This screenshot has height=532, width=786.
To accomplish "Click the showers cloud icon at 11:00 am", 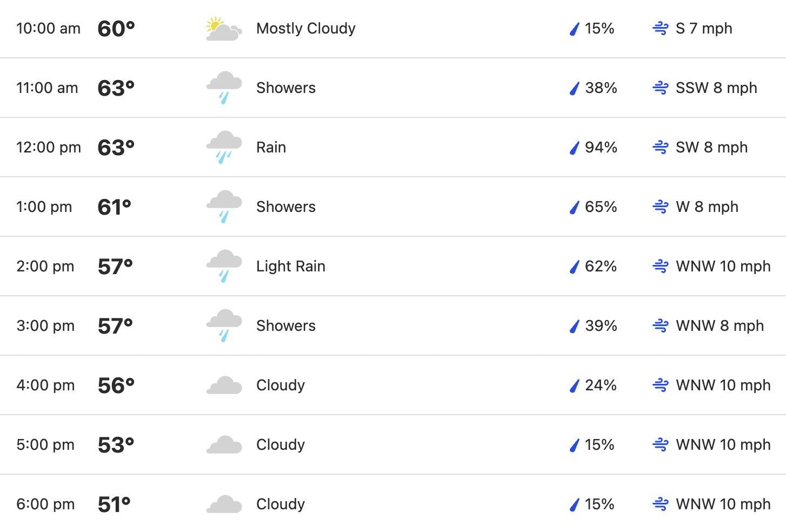I will pos(224,88).
